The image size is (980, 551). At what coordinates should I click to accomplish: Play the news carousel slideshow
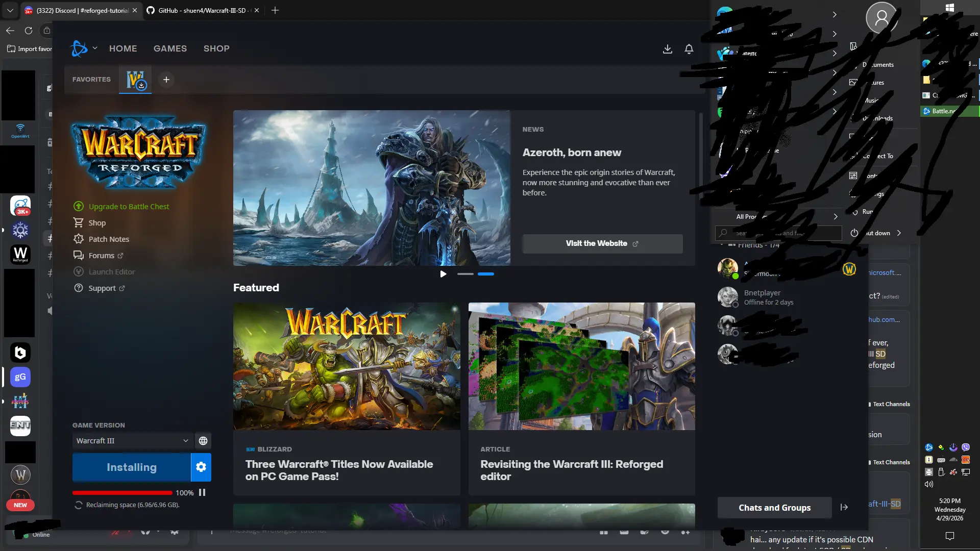(x=443, y=274)
